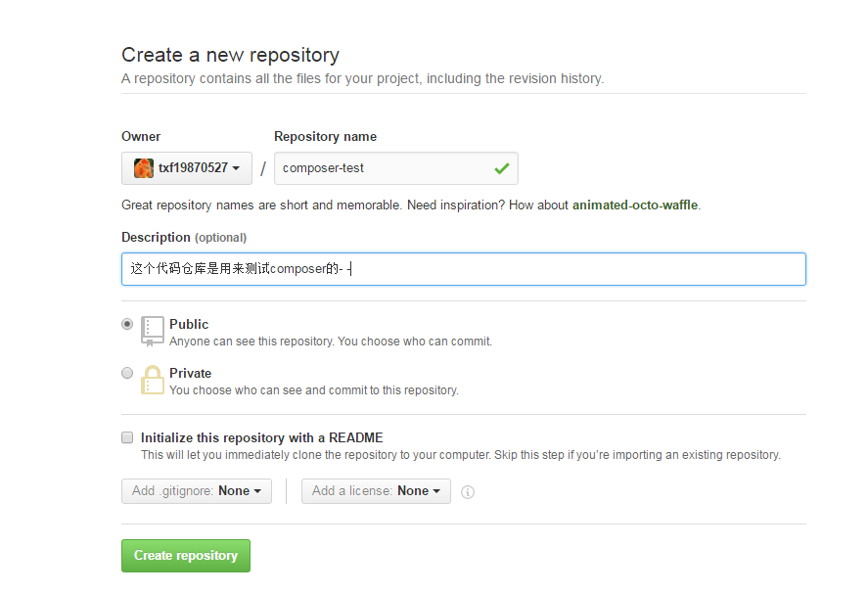This screenshot has height=593, width=868.
Task: Click the Private option label
Action: click(191, 373)
